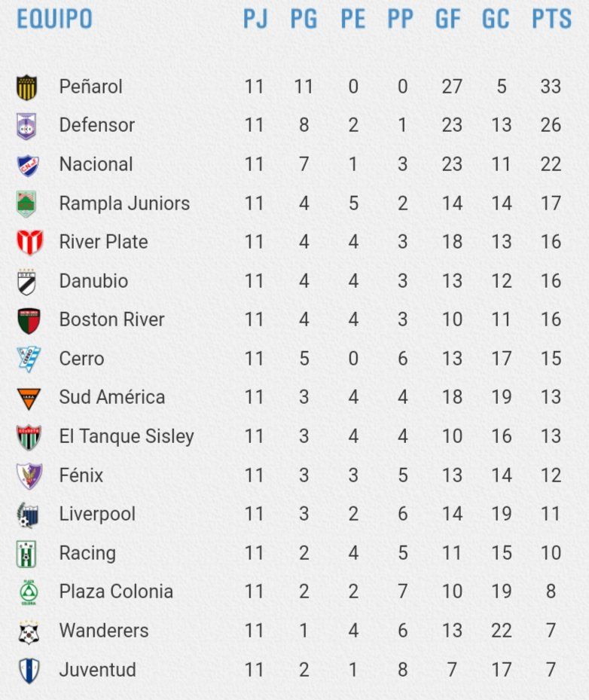
Task: Sort by the PTS column header
Action: click(551, 19)
